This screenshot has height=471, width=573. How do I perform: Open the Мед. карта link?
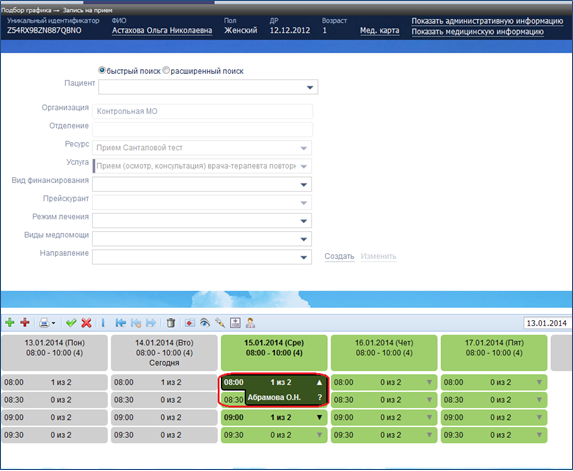pos(379,31)
